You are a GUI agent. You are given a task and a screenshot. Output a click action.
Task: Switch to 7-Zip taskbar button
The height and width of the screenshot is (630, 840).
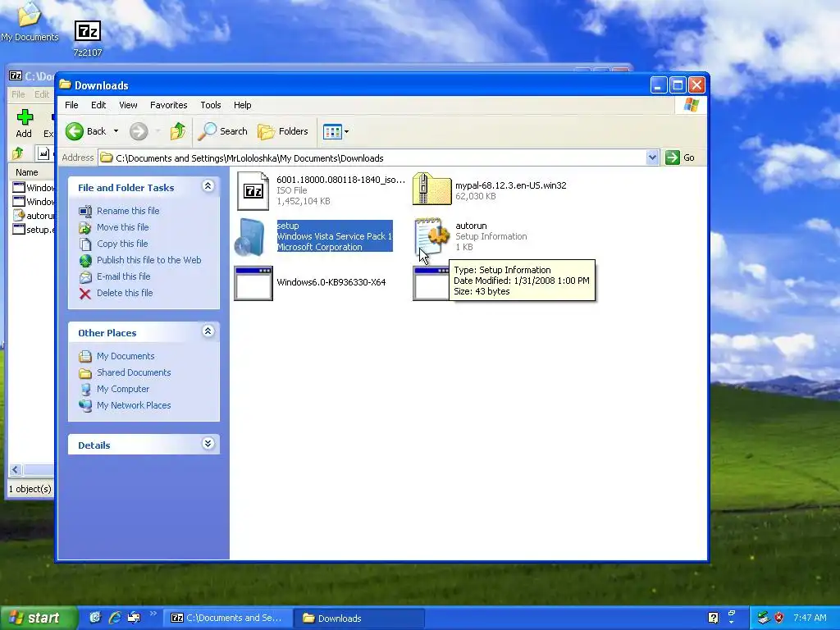(227, 619)
